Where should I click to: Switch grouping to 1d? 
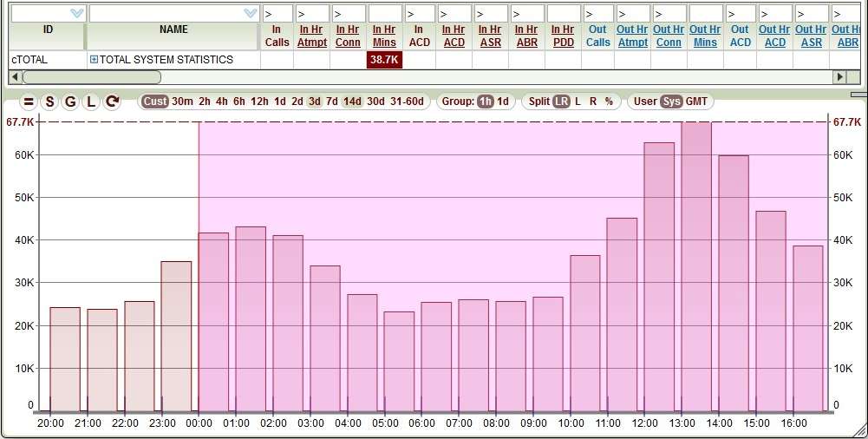[503, 102]
